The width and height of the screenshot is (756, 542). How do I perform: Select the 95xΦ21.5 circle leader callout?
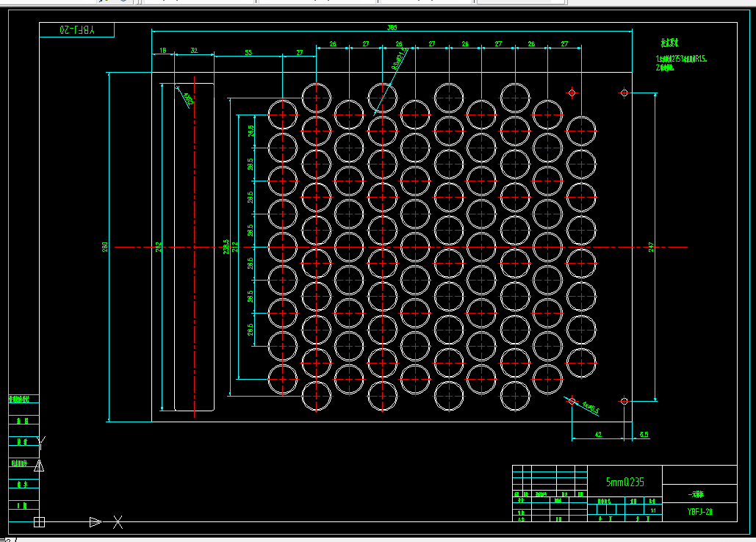tap(400, 59)
